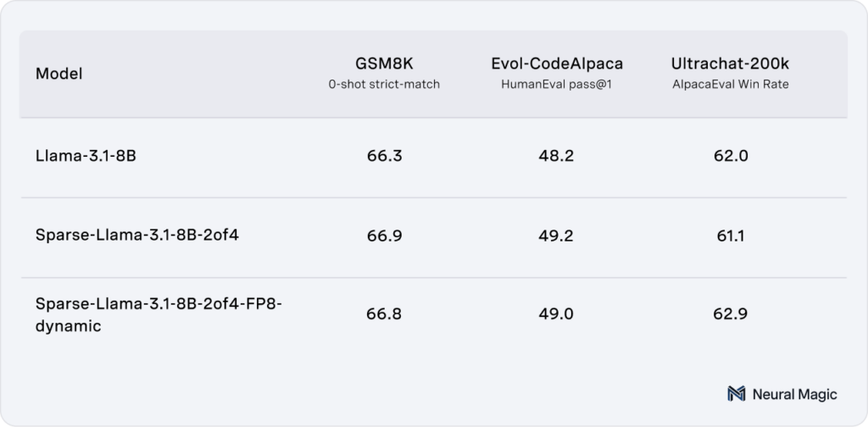Click the 62.0 win rate cell
This screenshot has height=427, width=868.
tap(730, 157)
